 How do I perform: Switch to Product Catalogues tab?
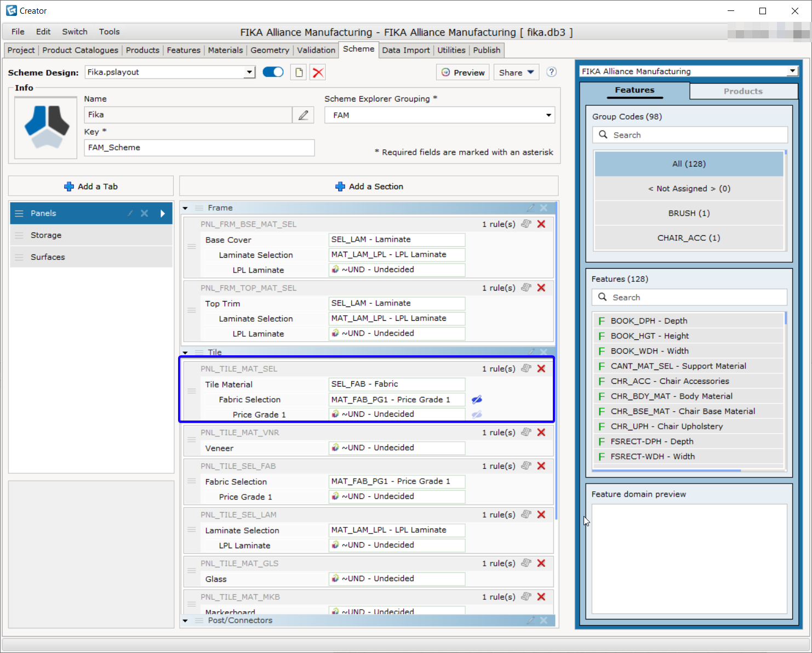point(80,50)
